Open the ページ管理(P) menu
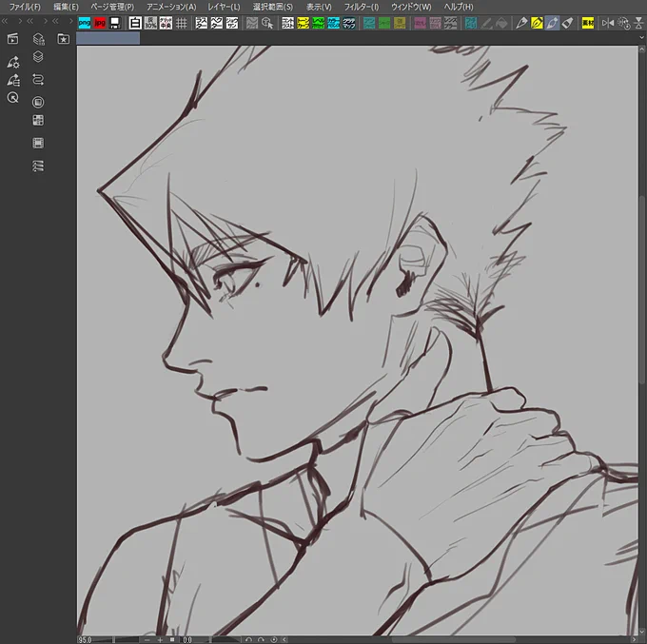This screenshot has width=647, height=644. (x=112, y=7)
